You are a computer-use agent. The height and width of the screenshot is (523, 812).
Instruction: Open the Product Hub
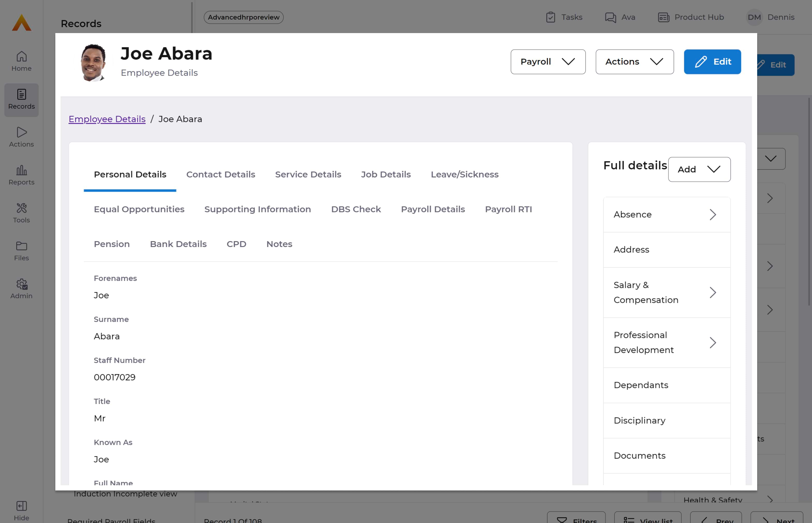pos(691,17)
